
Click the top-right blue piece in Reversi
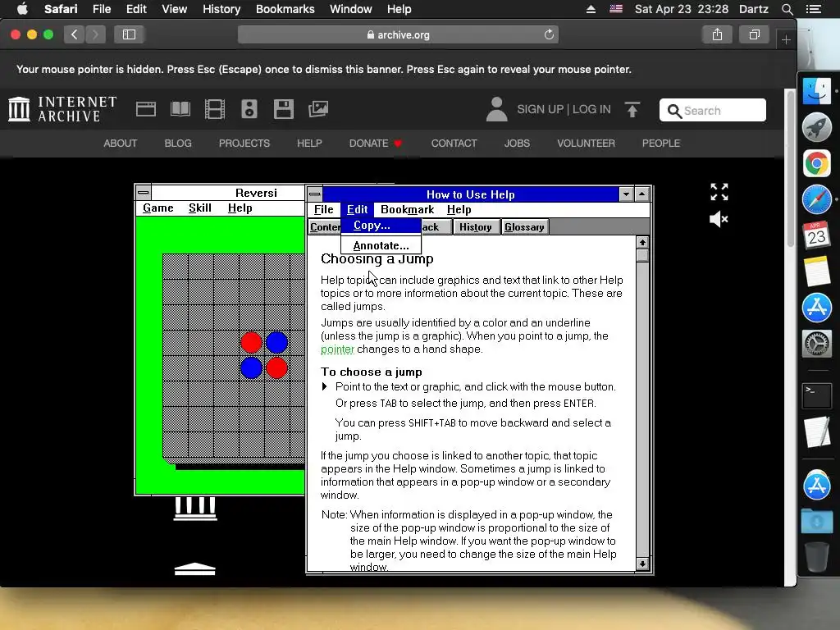pos(277,343)
